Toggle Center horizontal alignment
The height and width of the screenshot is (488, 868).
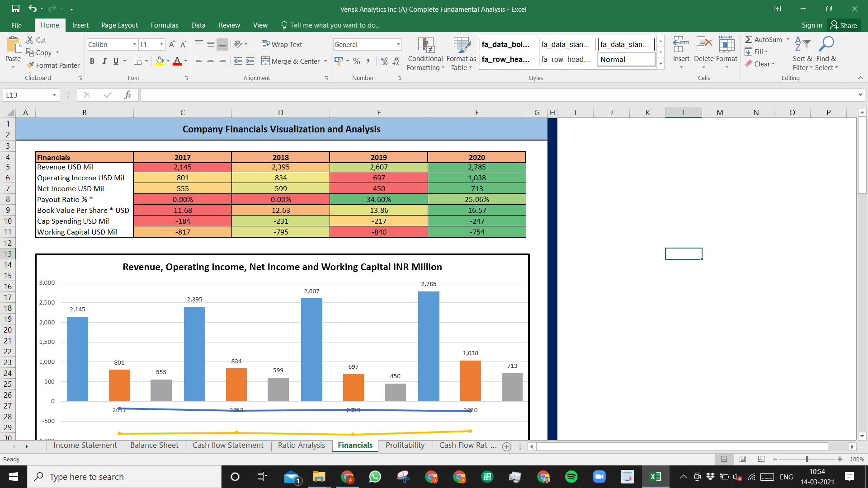(x=211, y=61)
